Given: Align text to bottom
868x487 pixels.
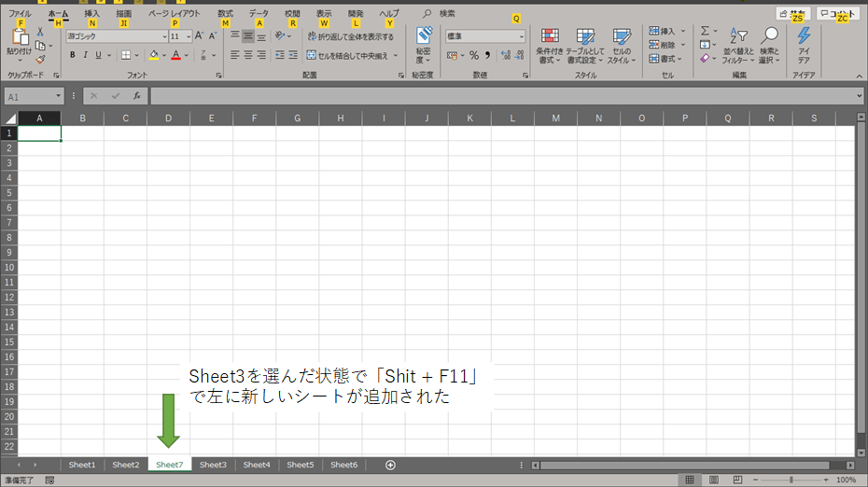Looking at the screenshot, I should point(261,36).
